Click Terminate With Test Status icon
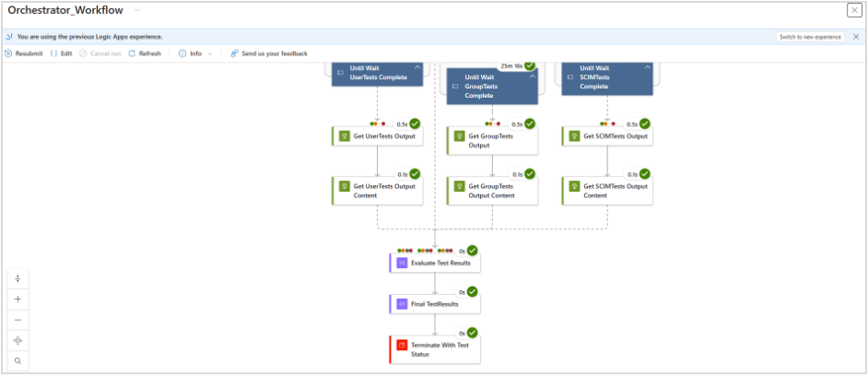This screenshot has height=376, width=868. (x=402, y=345)
